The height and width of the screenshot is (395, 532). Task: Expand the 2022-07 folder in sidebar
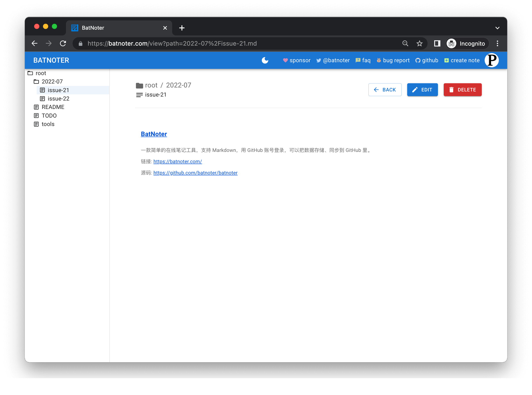pyautogui.click(x=52, y=81)
